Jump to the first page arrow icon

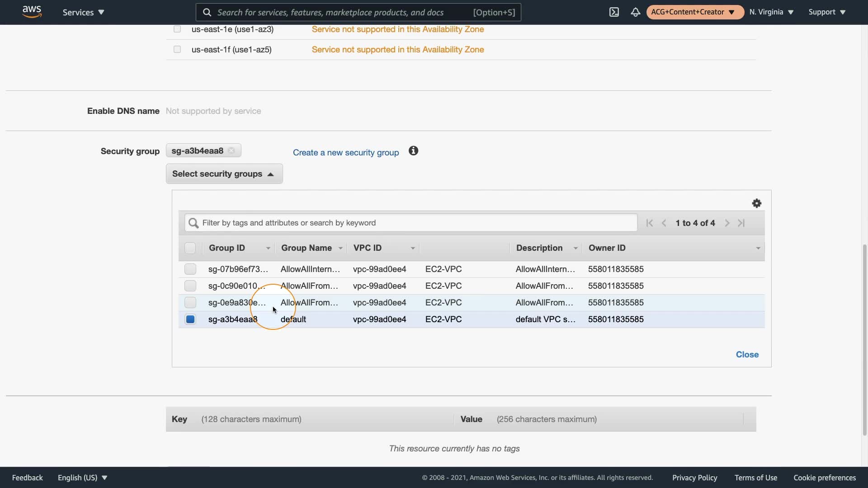pyautogui.click(x=650, y=223)
